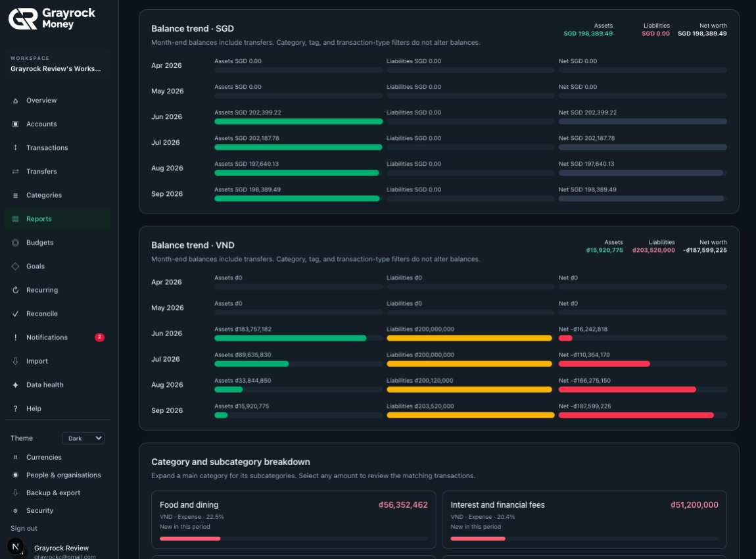Click the Category and subcategory breakdown heading
This screenshot has height=559, width=756.
point(231,462)
